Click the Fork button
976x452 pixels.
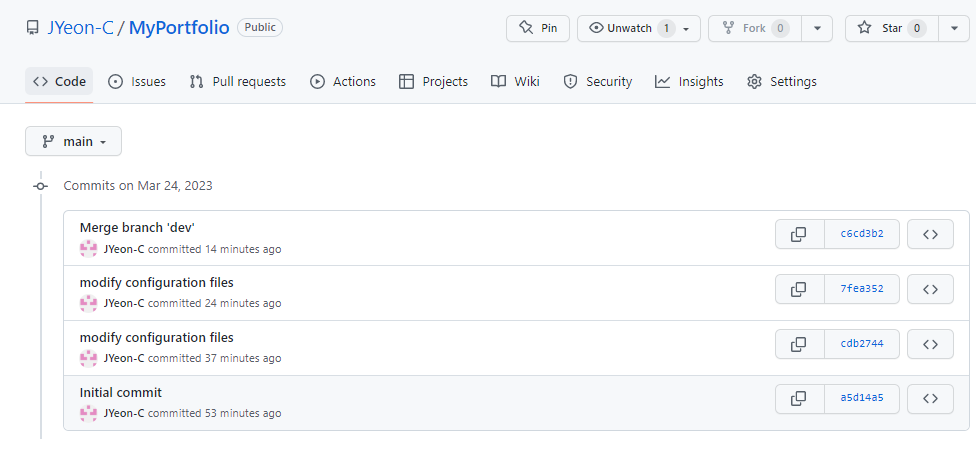[x=755, y=28]
